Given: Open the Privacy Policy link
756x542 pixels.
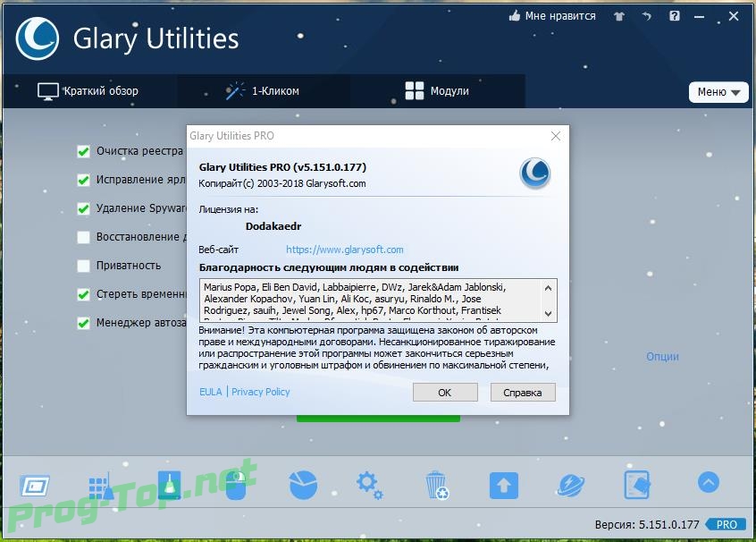Looking at the screenshot, I should [x=260, y=392].
